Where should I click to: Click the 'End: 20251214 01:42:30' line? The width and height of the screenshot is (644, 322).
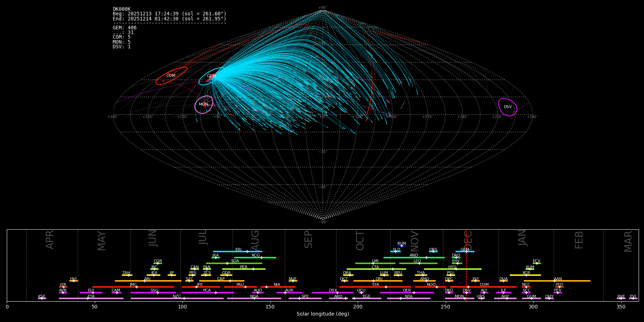[x=170, y=19]
